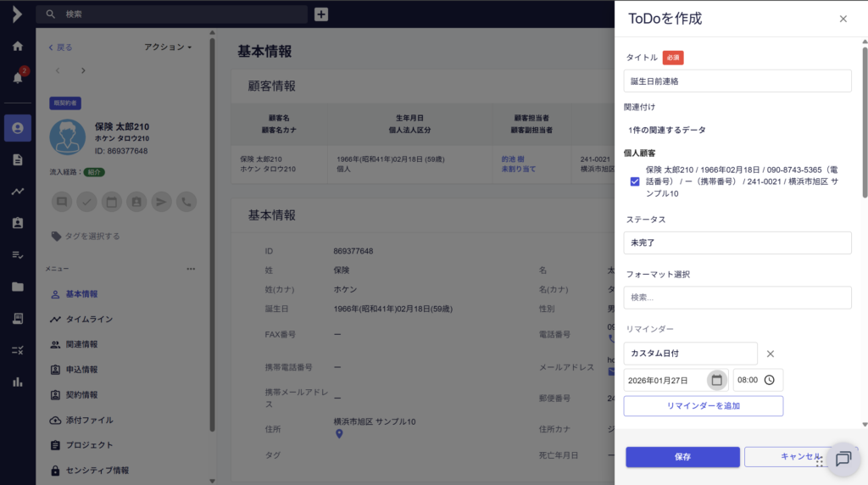
Task: Open the ステータス dropdown showing 未完了
Action: (737, 242)
